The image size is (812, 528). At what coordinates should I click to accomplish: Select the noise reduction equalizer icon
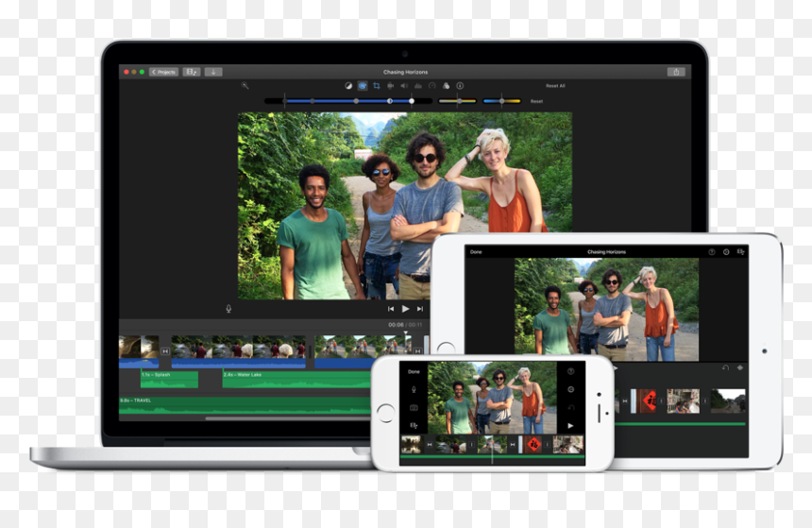[418, 86]
